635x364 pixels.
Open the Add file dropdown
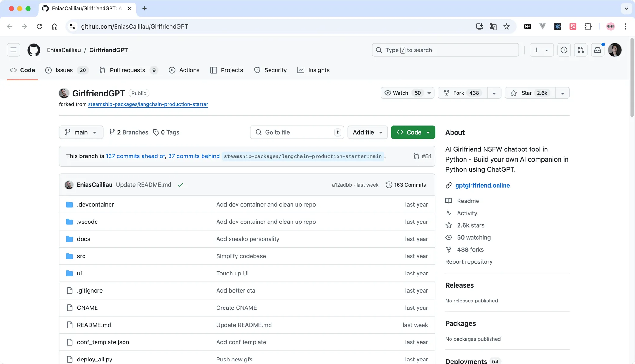(367, 132)
